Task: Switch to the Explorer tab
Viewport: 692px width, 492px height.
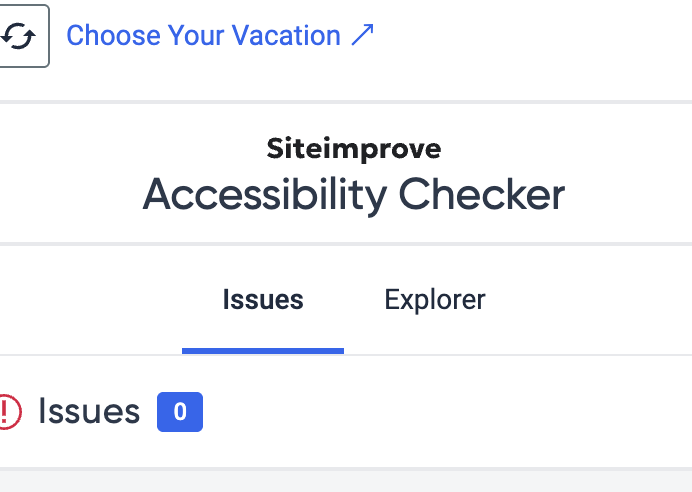Action: click(x=435, y=300)
